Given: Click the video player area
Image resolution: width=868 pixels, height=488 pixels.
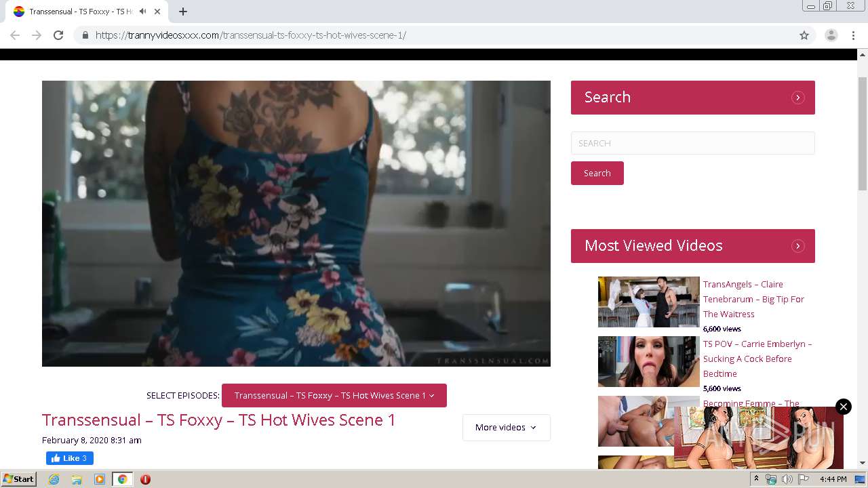Looking at the screenshot, I should [x=296, y=224].
